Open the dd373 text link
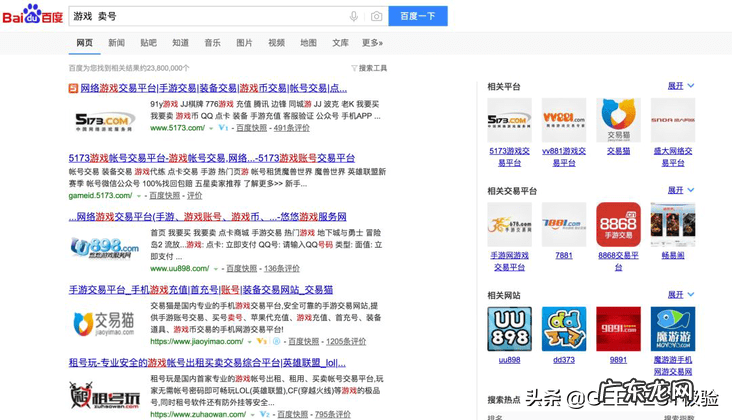Image resolution: width=732 pixels, height=420 pixels. coord(563,360)
